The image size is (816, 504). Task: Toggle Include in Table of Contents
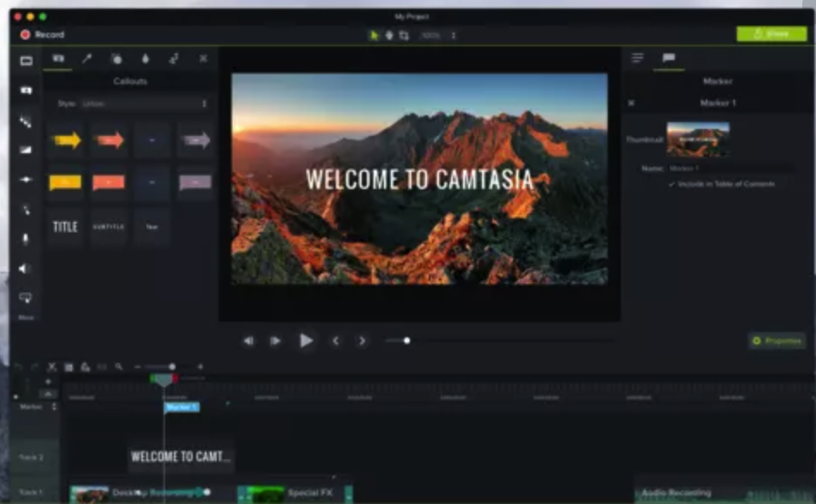click(x=722, y=184)
